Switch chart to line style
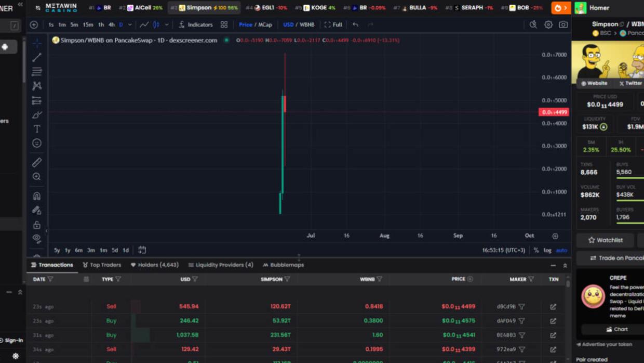Image resolution: width=644 pixels, height=363 pixels. tap(144, 24)
